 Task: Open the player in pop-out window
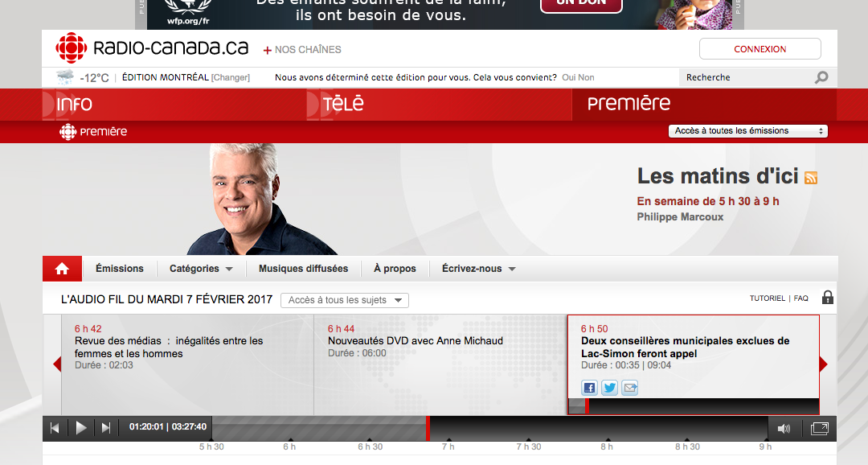click(x=819, y=429)
